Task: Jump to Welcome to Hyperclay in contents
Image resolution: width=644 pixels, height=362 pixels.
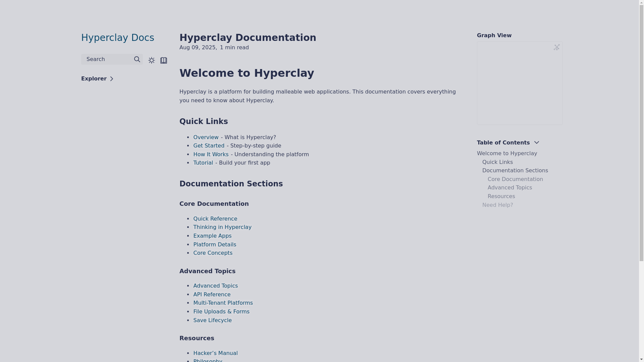Action: coord(507,154)
